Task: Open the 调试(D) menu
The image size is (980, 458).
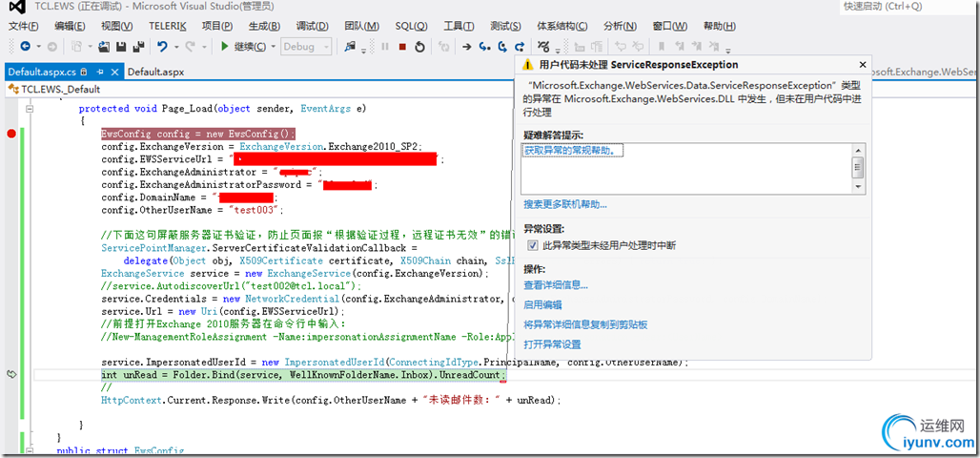Action: [x=313, y=26]
